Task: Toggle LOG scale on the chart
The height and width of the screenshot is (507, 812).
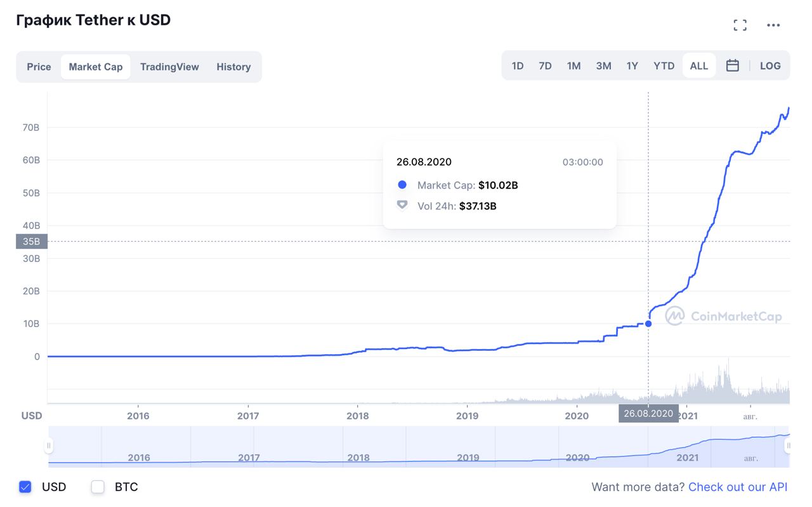Action: tap(770, 65)
